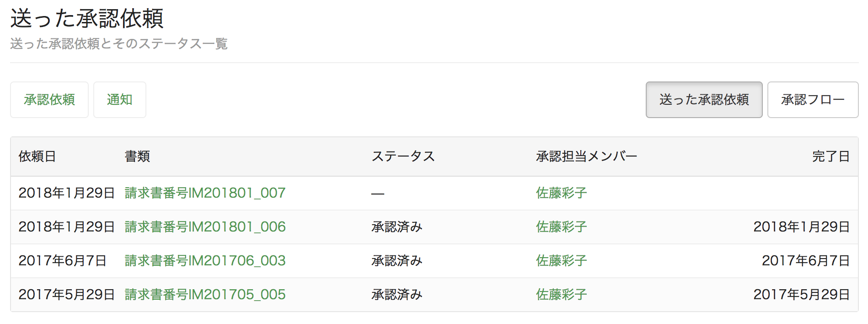
Task: Click the 書類 column header
Action: pyautogui.click(x=137, y=157)
